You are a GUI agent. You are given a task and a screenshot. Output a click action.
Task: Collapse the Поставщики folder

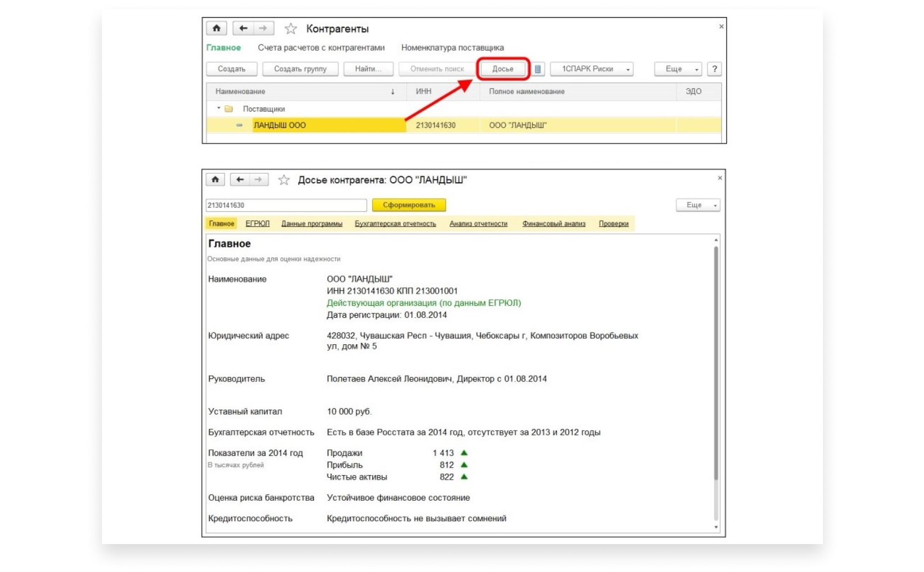pyautogui.click(x=218, y=108)
